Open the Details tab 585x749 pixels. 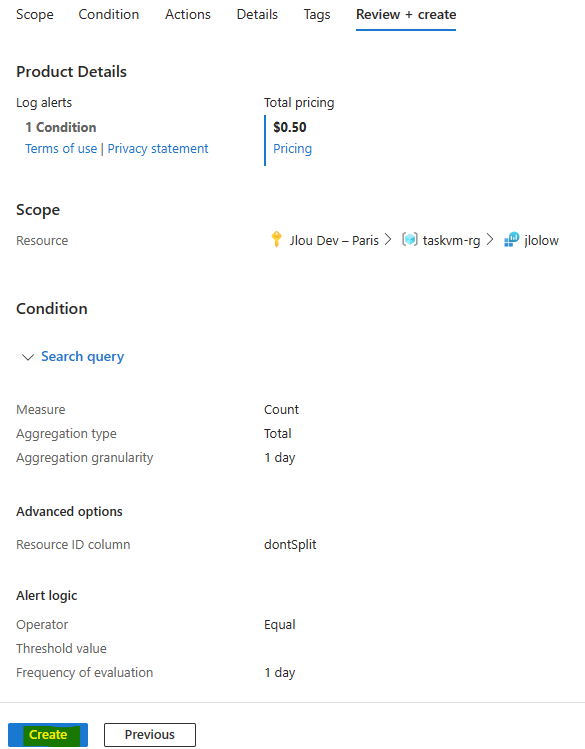(x=257, y=14)
